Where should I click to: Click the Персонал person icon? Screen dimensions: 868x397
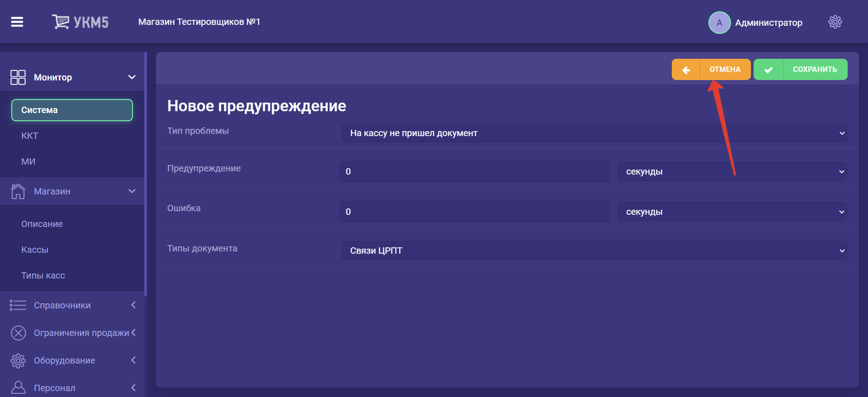18,388
